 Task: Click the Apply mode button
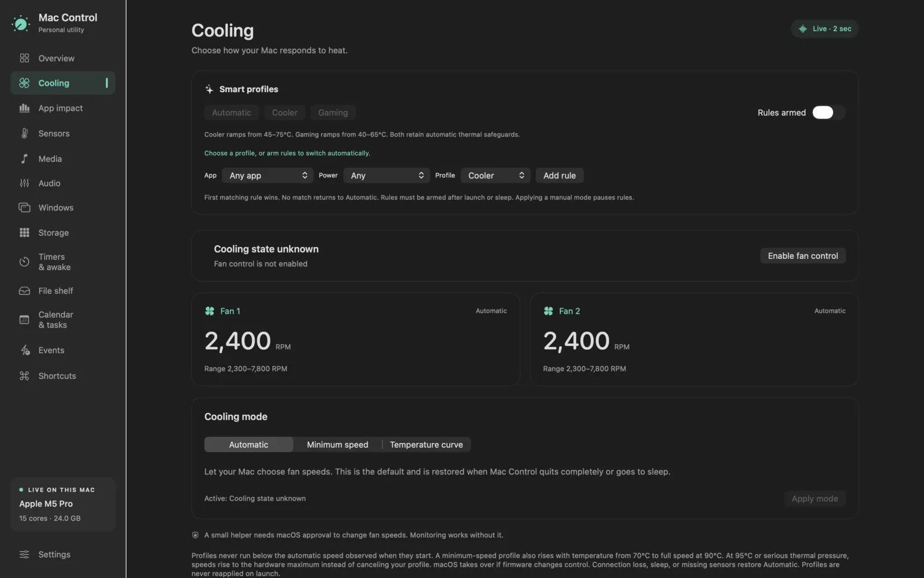coord(814,498)
